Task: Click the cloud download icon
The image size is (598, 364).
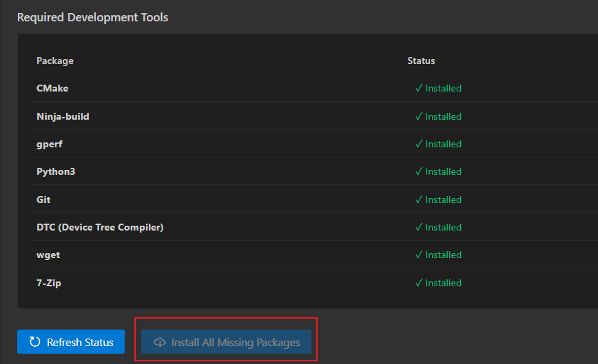Action: 160,342
